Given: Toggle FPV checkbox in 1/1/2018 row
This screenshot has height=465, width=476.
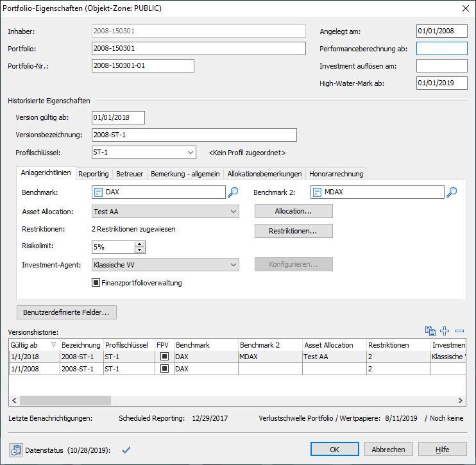Looking at the screenshot, I should pos(164,357).
